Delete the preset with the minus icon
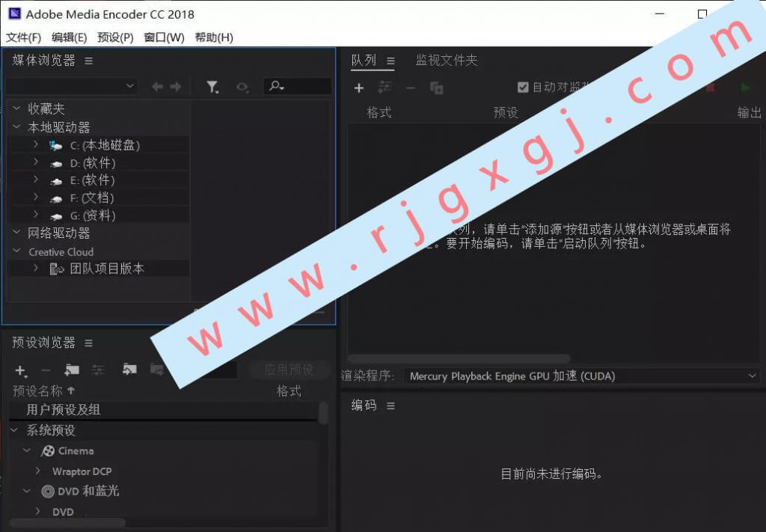This screenshot has width=766, height=532. [46, 371]
